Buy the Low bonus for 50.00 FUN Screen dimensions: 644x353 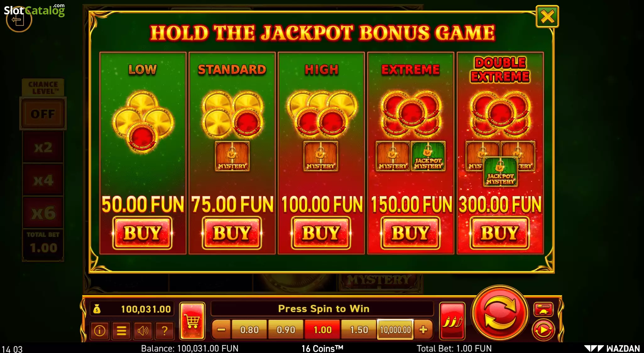tap(143, 233)
